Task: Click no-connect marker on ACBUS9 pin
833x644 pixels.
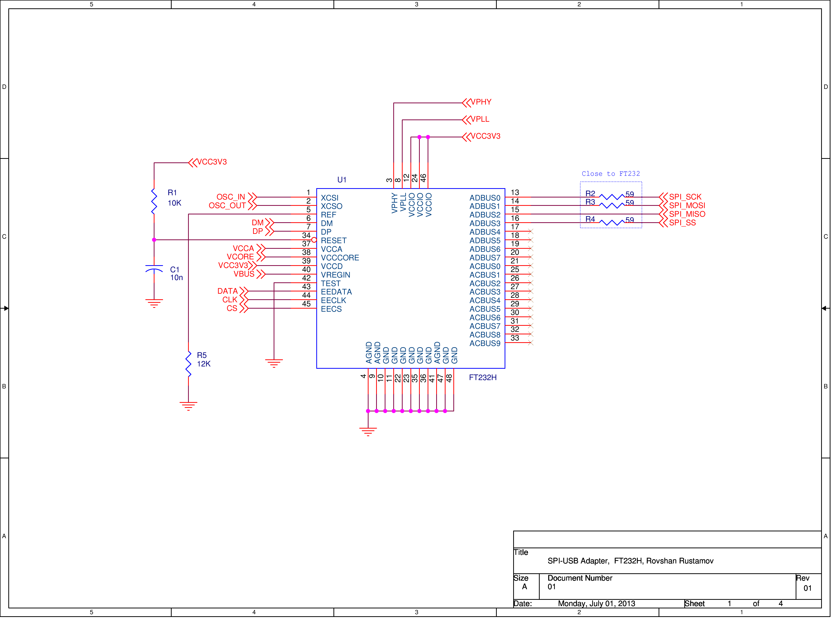Action: coord(531,343)
